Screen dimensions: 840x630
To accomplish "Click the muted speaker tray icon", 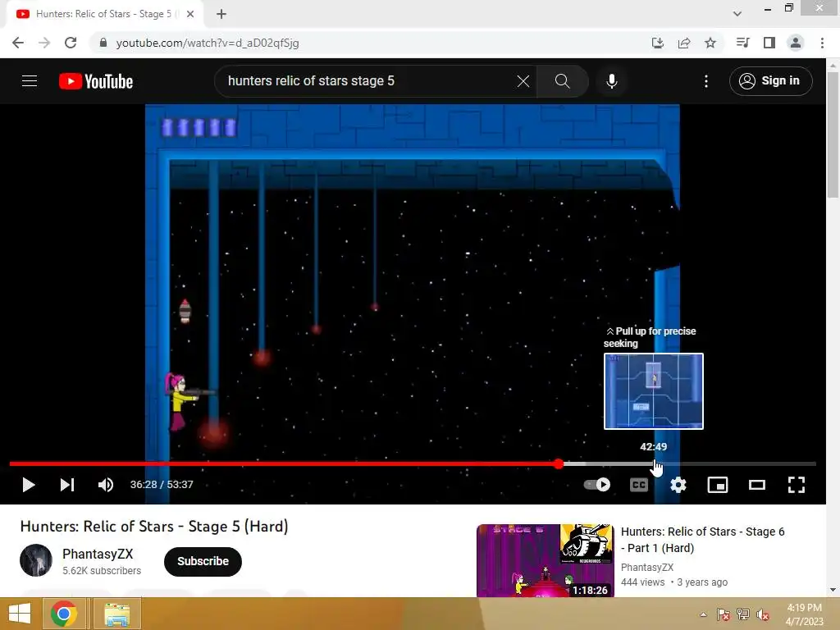I will (x=763, y=614).
